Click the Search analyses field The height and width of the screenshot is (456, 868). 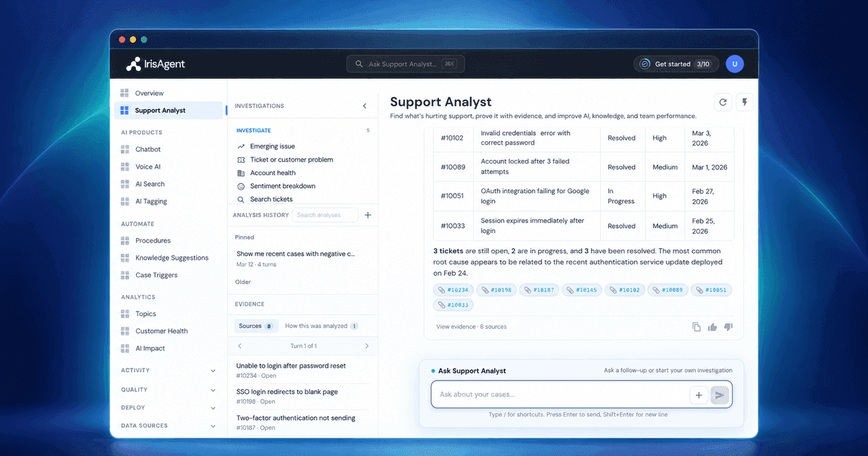(325, 215)
